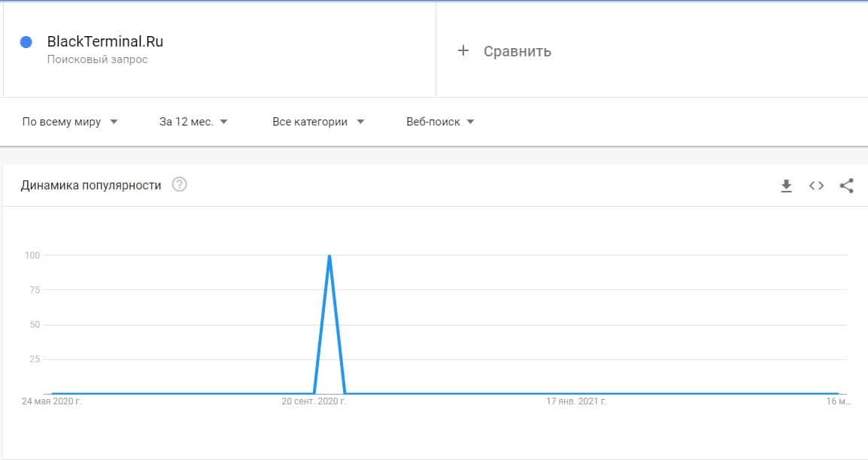Click the 24 мая 2020 г. axis label
Screen dimensions: 868x460
(x=52, y=402)
